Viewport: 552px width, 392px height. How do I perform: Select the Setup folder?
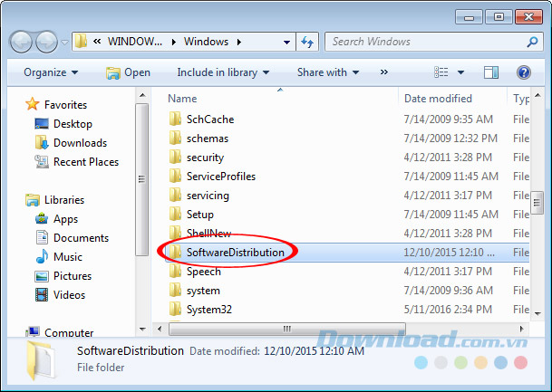point(200,215)
